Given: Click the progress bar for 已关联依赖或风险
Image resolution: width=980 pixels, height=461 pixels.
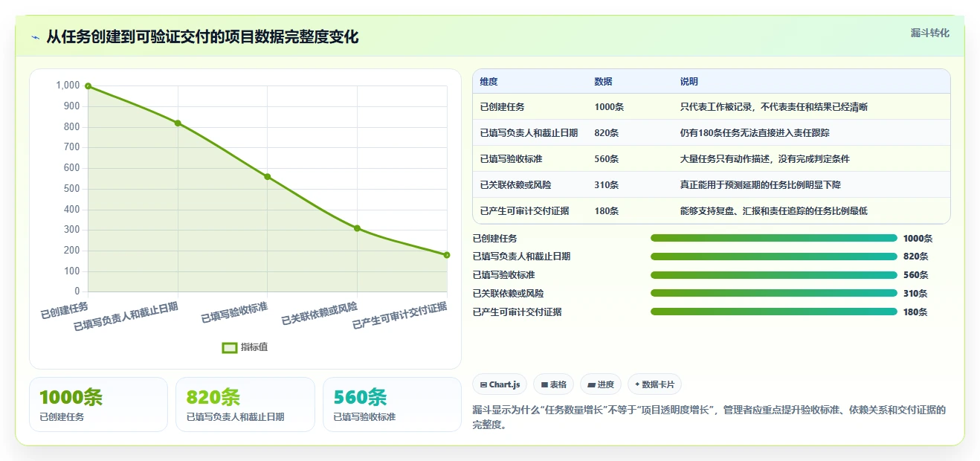Looking at the screenshot, I should click(774, 294).
